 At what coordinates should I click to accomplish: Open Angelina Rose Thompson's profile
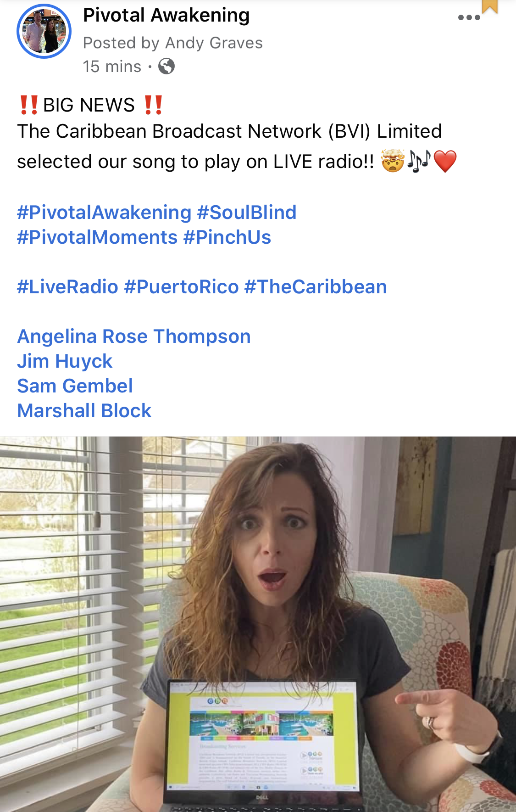pyautogui.click(x=134, y=336)
